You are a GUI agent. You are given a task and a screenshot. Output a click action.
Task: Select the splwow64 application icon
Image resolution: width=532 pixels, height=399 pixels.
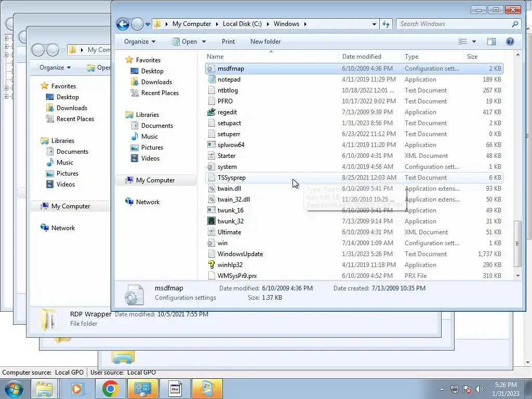[211, 145]
